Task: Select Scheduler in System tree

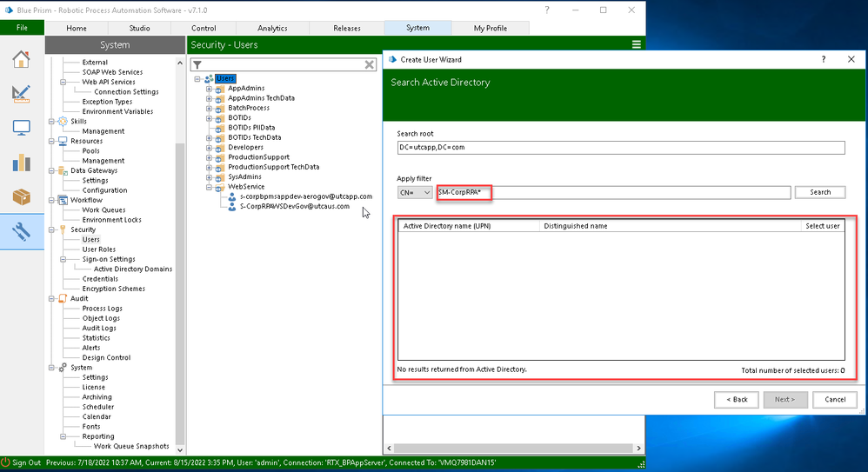Action: (x=98, y=407)
